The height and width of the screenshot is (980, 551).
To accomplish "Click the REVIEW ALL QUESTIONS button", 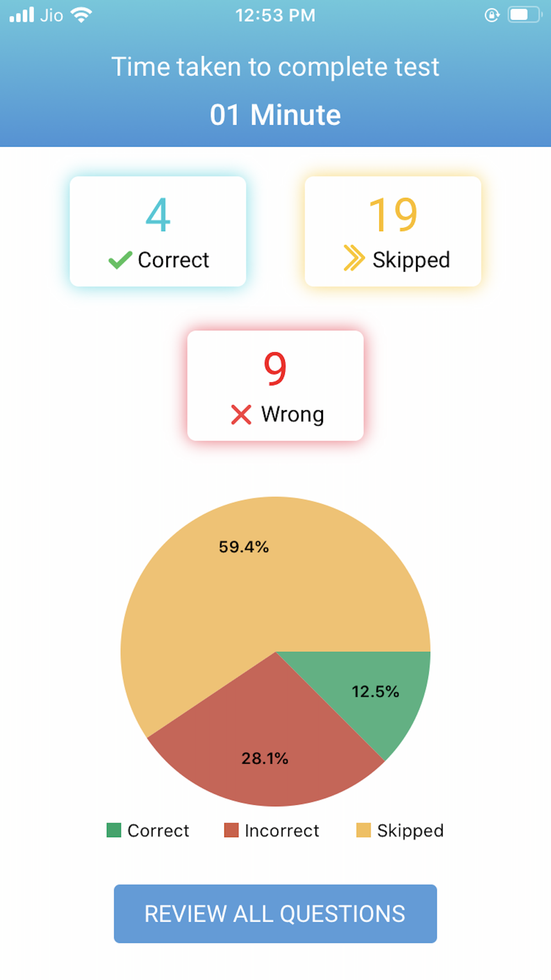I will click(275, 914).
